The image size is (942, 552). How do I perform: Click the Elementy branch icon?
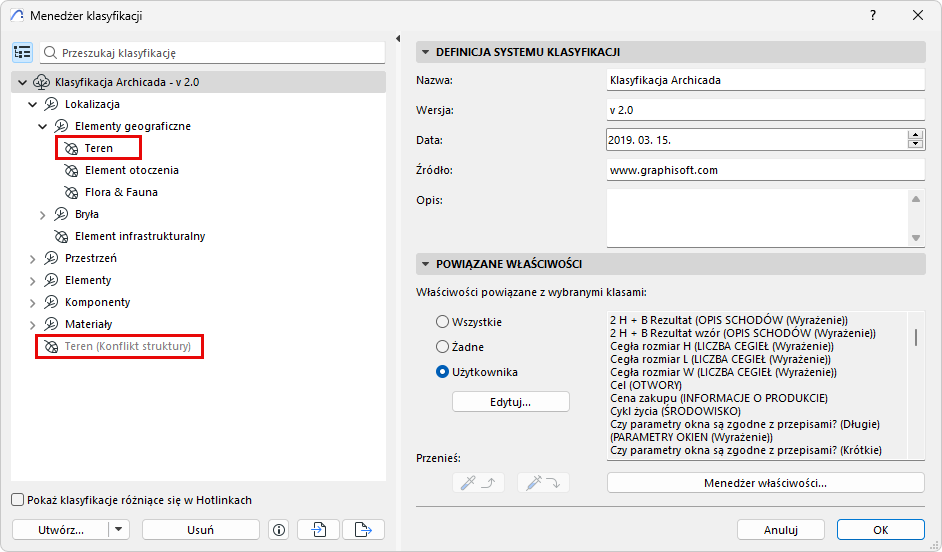[51, 281]
